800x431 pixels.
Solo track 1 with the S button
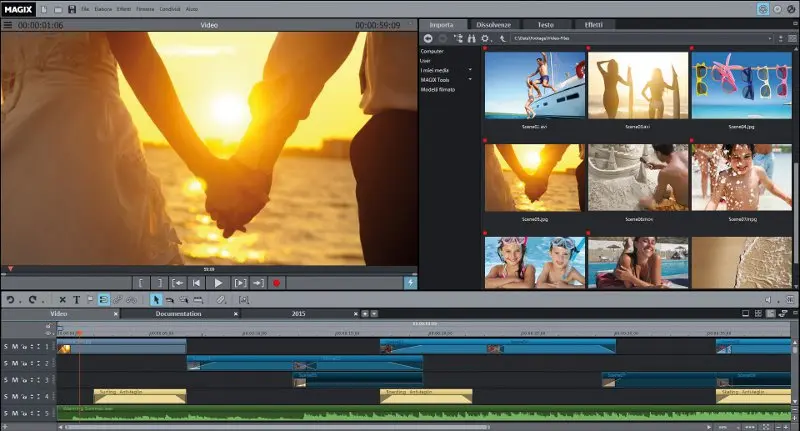click(6, 347)
